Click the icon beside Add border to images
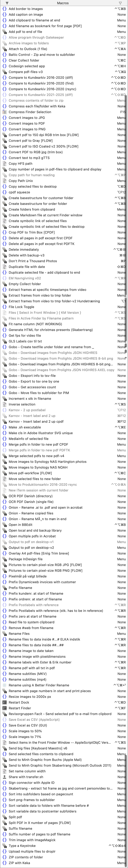 (4, 9)
